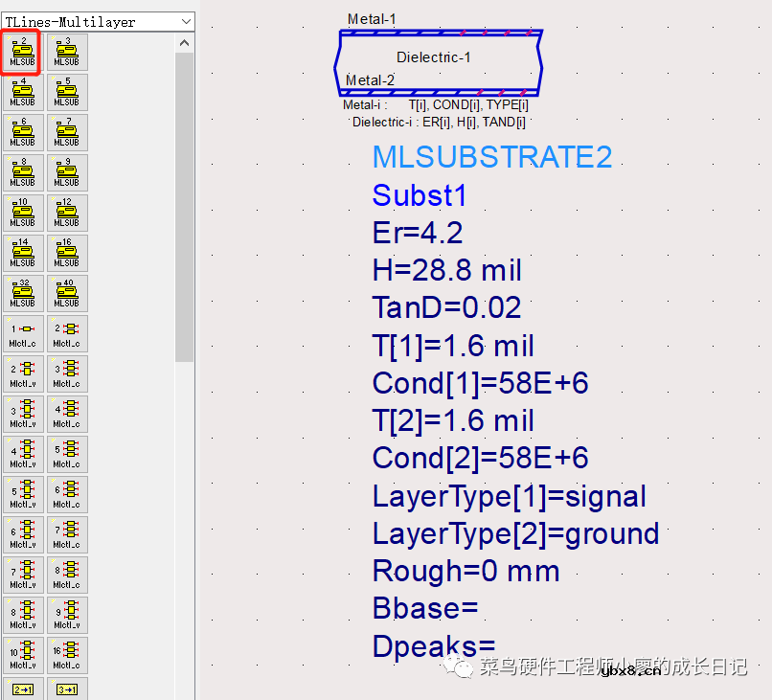
Task: Click the Dielectric-1 substrate symbol
Action: 434,58
